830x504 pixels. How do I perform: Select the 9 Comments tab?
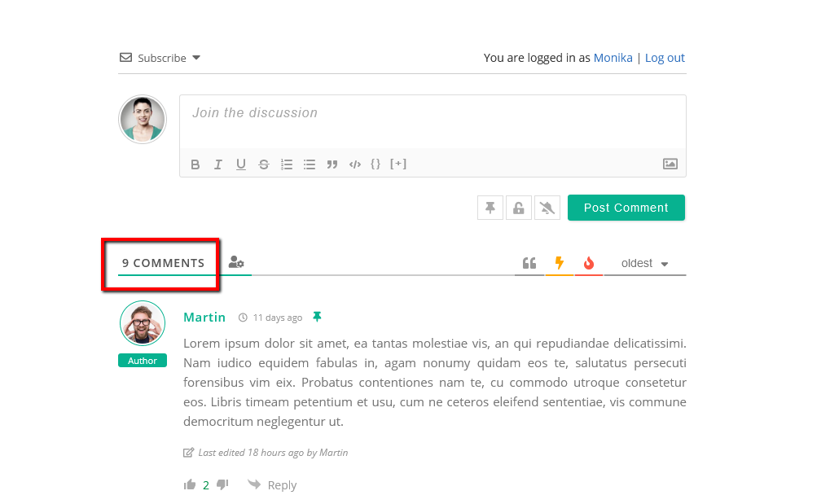[163, 263]
